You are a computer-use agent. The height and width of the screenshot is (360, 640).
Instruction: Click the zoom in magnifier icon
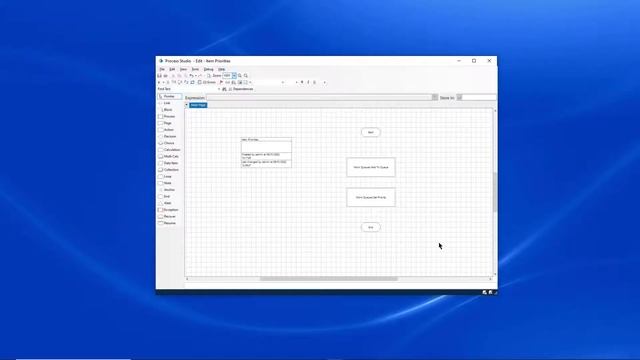[240, 76]
